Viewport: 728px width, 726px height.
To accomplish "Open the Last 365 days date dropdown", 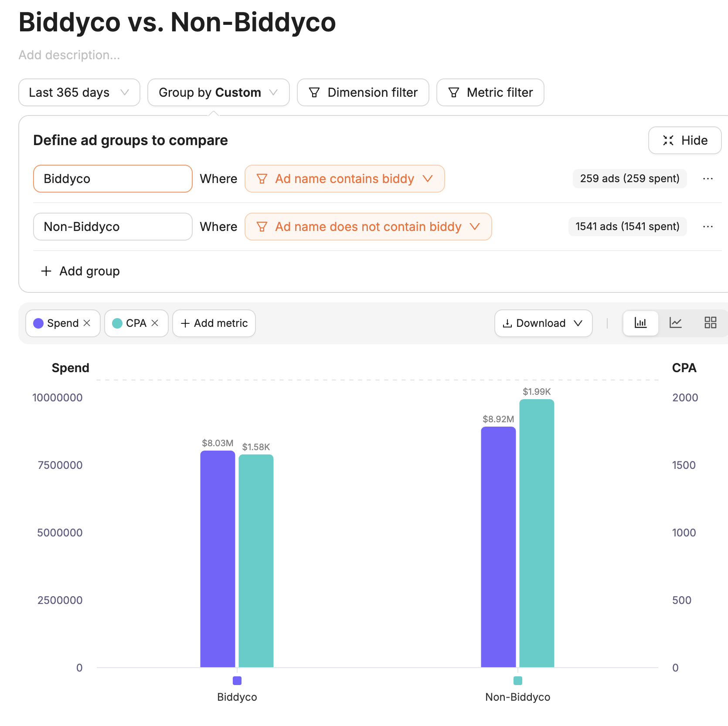I will tap(79, 92).
